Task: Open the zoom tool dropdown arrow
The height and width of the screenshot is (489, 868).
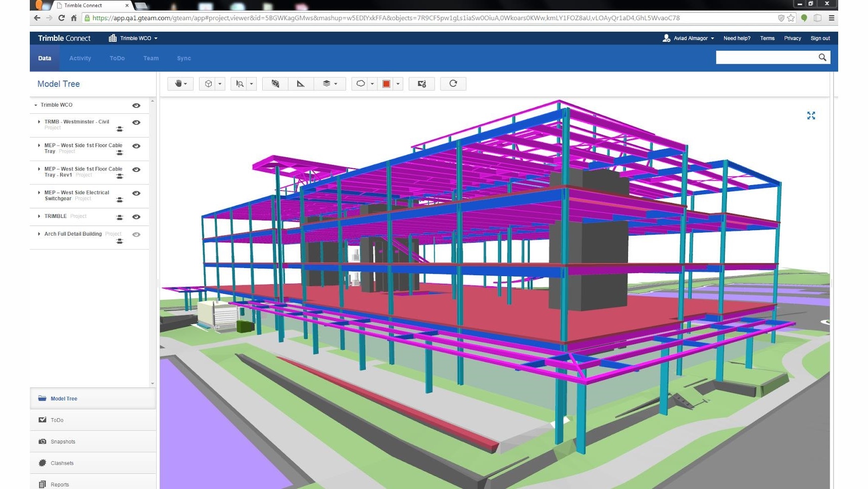Action: coord(252,84)
